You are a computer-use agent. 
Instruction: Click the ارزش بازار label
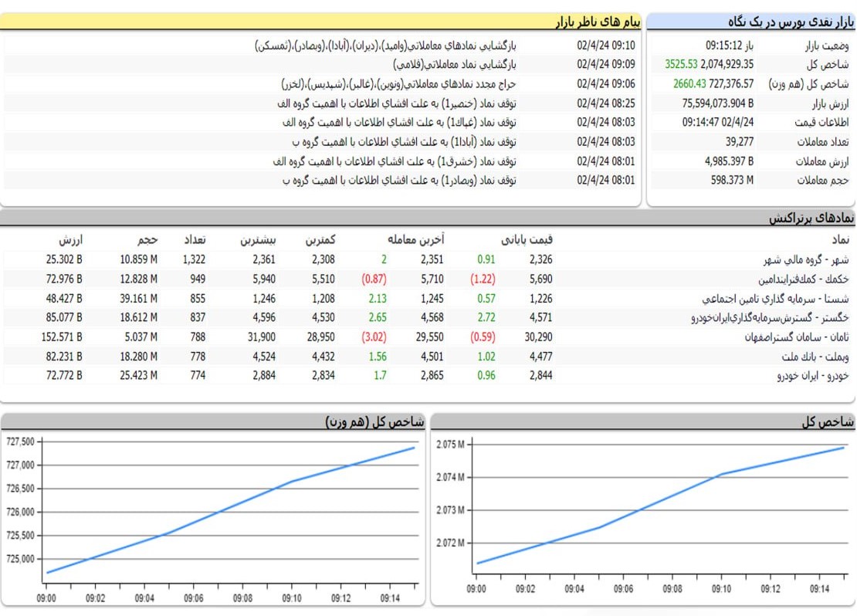click(x=830, y=103)
